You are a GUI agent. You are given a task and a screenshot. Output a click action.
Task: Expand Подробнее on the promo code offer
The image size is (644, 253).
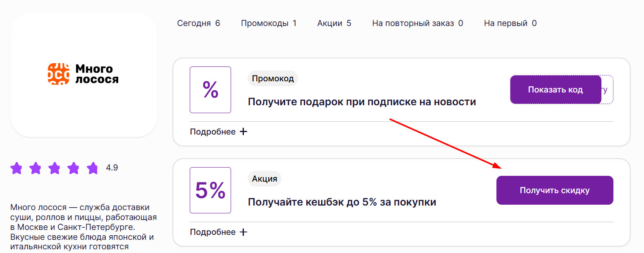coord(213,132)
